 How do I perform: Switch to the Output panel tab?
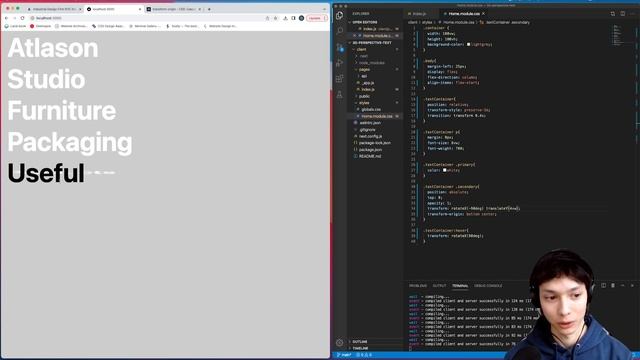439,286
